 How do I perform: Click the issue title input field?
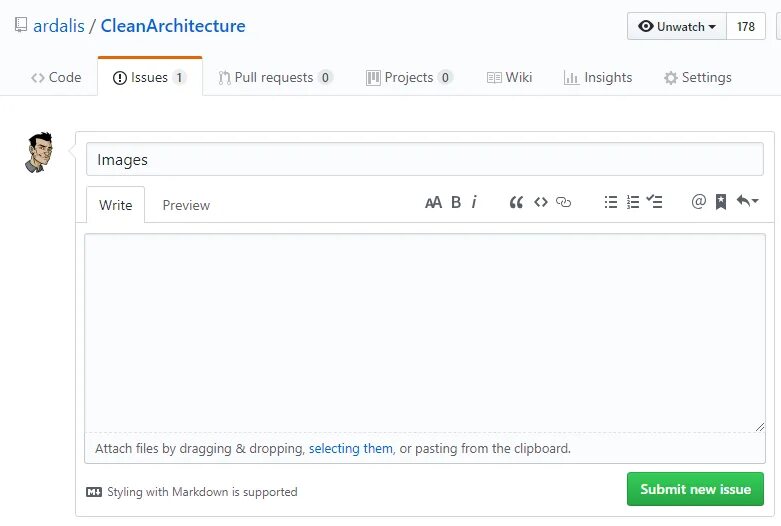coord(424,160)
